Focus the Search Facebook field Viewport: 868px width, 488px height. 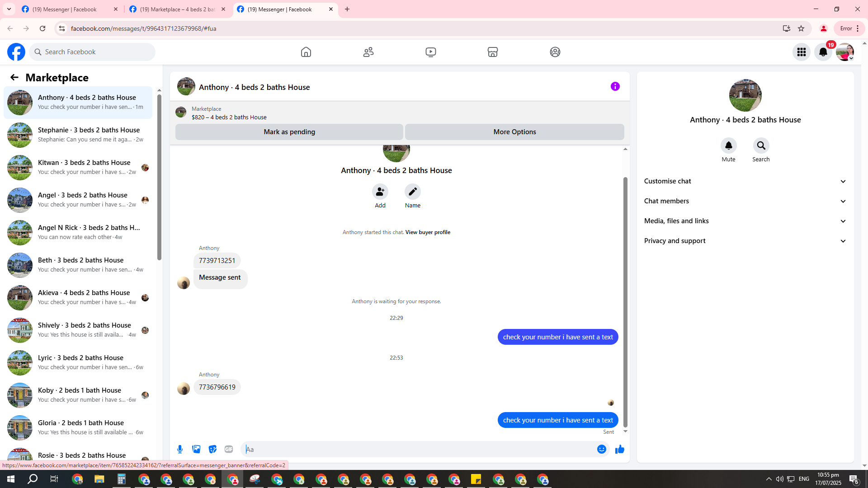93,52
